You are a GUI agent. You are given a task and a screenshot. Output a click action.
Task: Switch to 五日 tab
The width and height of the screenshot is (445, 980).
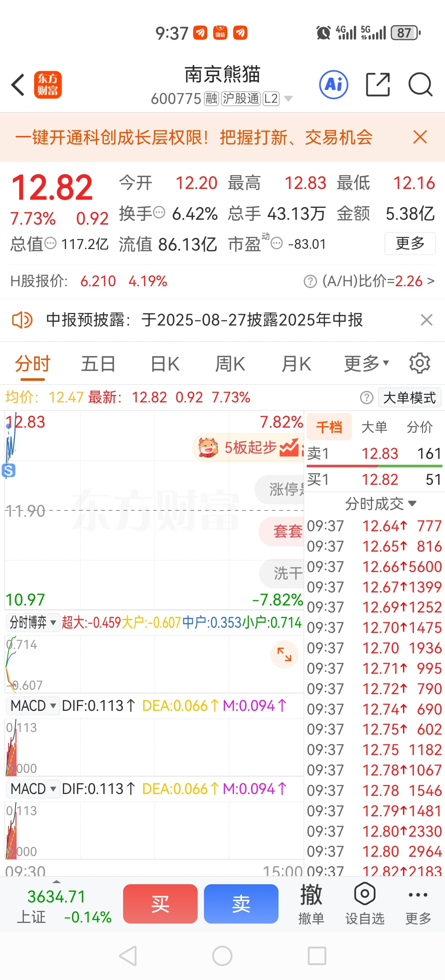coord(98,363)
